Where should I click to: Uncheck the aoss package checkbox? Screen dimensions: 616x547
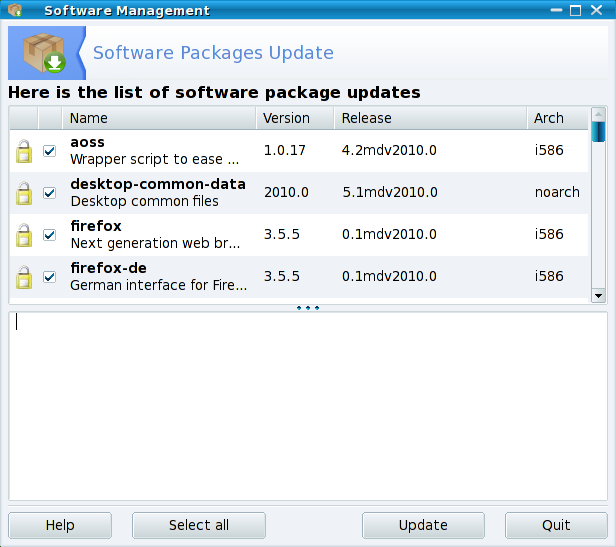(x=50, y=151)
